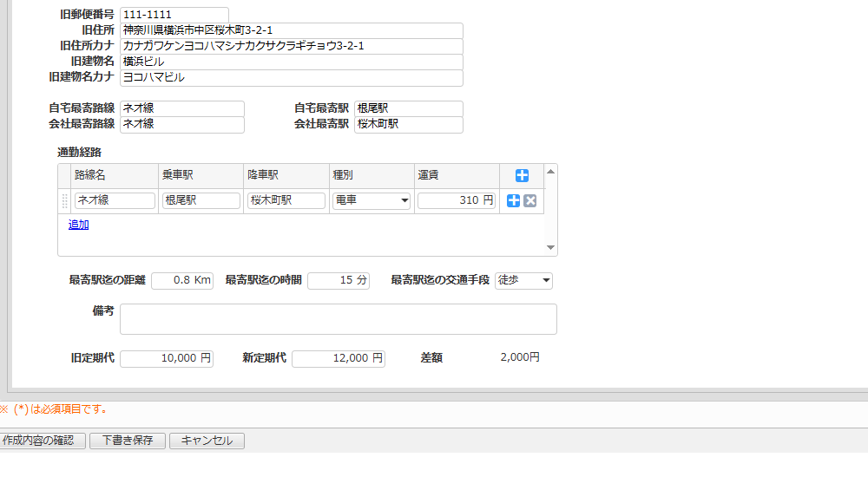Delete the ネオ線 route row with the X icon
Image resolution: width=868 pixels, height=477 pixels.
529,201
